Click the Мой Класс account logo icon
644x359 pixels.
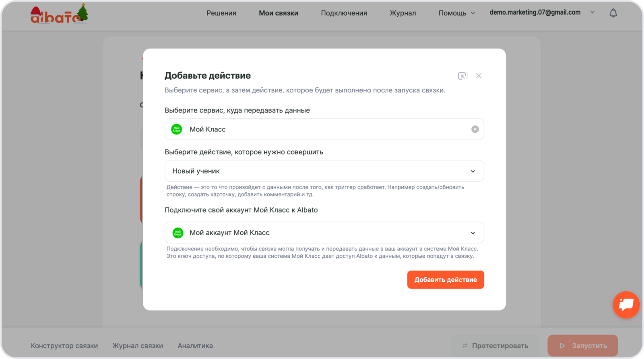(178, 233)
